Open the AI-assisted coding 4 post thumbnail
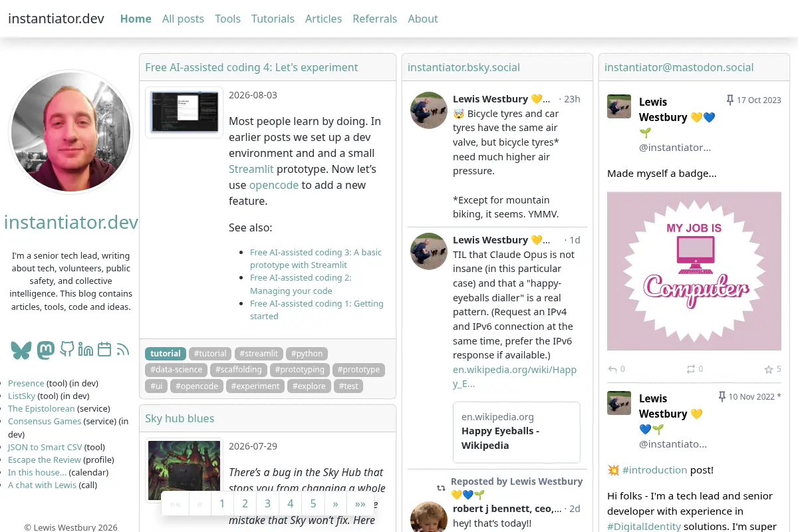This screenshot has height=532, width=798. point(184,112)
